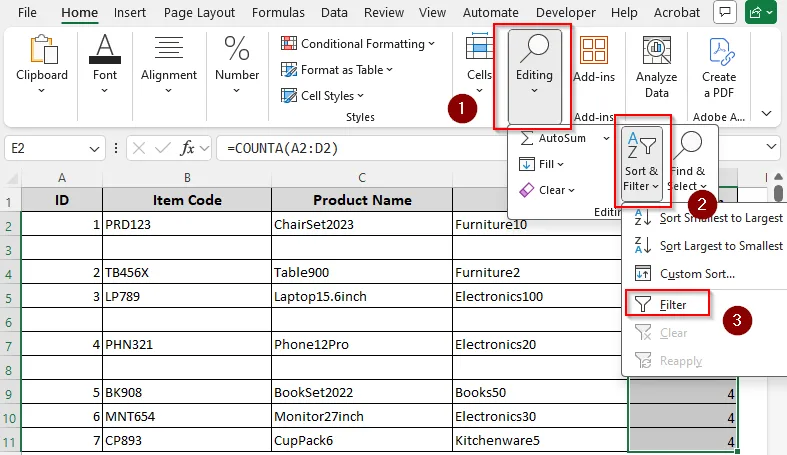This screenshot has height=455, width=787.
Task: Choose Sort Smallest to Largest
Action: pos(708,218)
